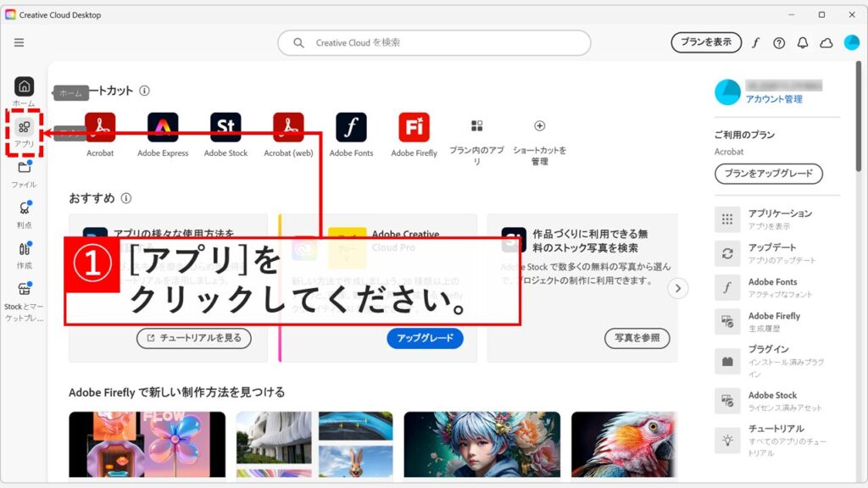Open the architecture collage Firefly thumbnail
This screenshot has width=868, height=488.
click(314, 444)
